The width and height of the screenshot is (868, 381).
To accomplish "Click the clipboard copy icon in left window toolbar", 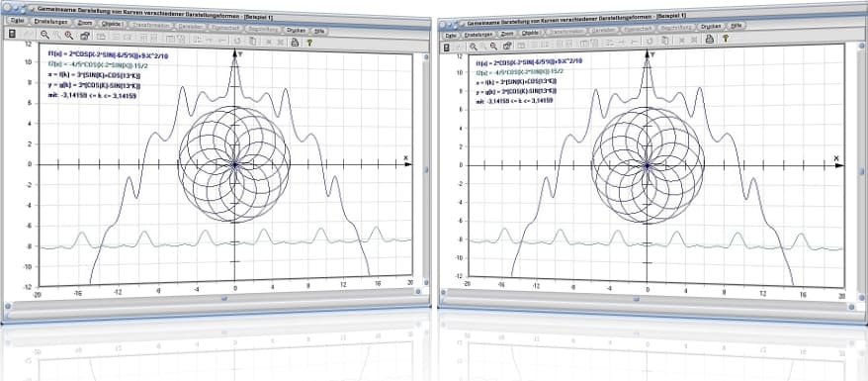I will pos(252,41).
